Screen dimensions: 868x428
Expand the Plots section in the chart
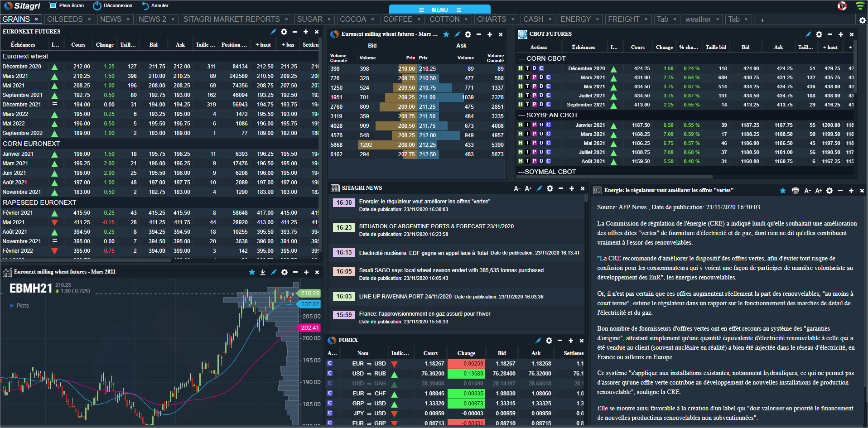[19, 306]
